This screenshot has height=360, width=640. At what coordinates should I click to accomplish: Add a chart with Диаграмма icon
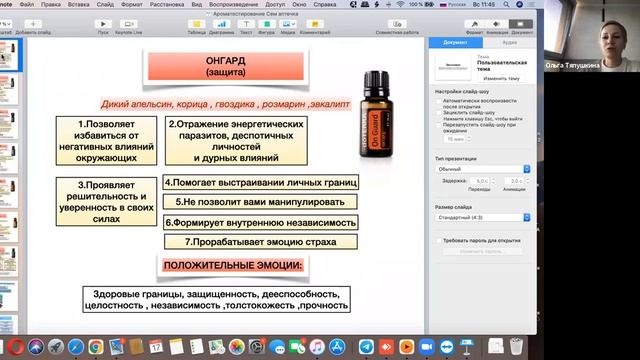click(221, 24)
